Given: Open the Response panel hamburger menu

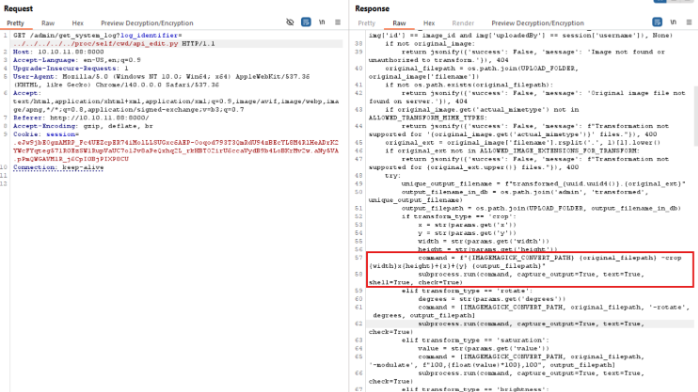Looking at the screenshot, I should (x=689, y=22).
